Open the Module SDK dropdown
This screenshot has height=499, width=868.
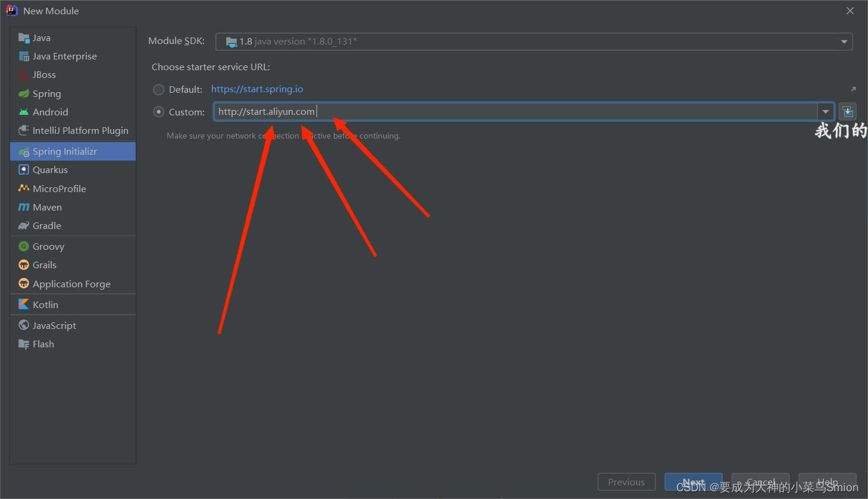pyautogui.click(x=534, y=42)
